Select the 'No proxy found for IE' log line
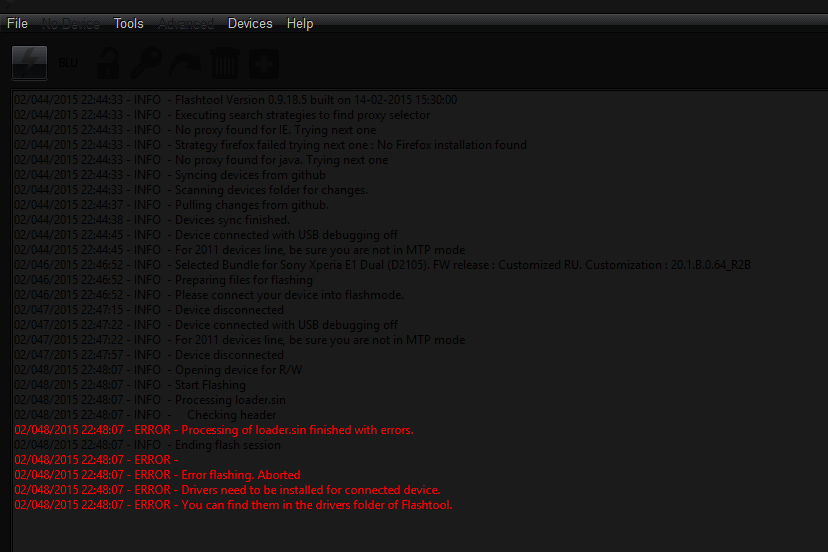 click(195, 130)
